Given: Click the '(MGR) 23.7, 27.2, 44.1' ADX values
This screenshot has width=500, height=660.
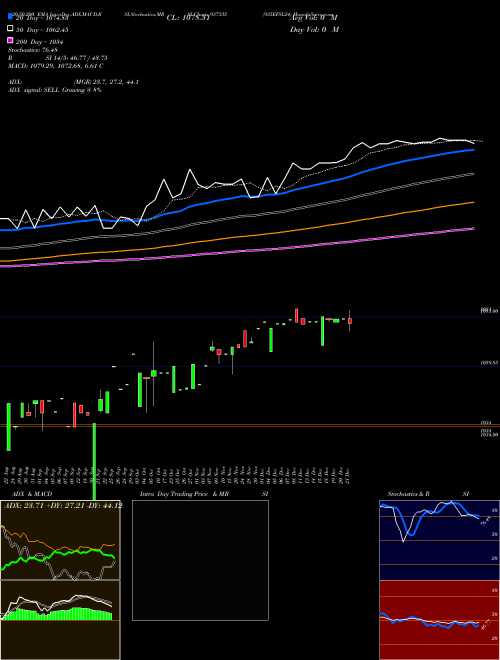Looking at the screenshot, I should (x=106, y=82).
